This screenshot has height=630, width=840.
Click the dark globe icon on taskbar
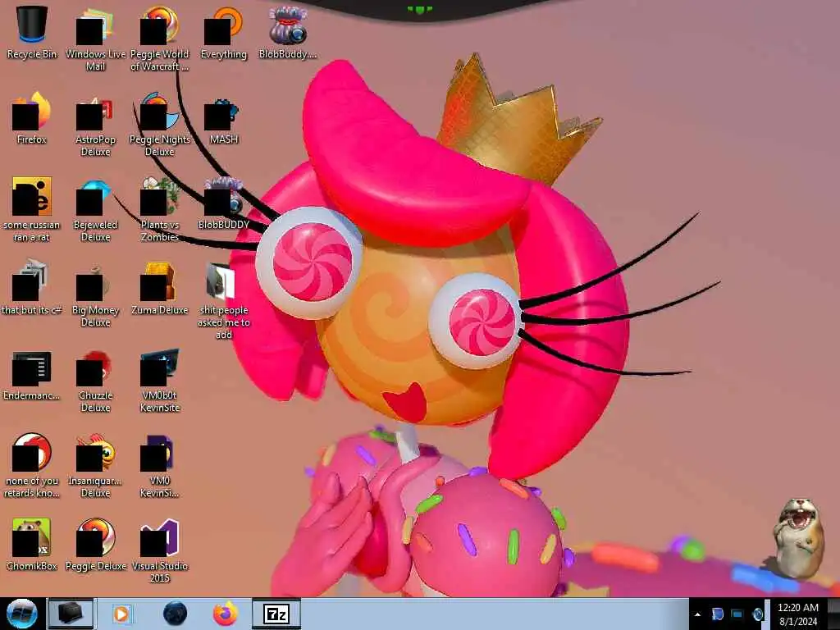click(x=175, y=614)
